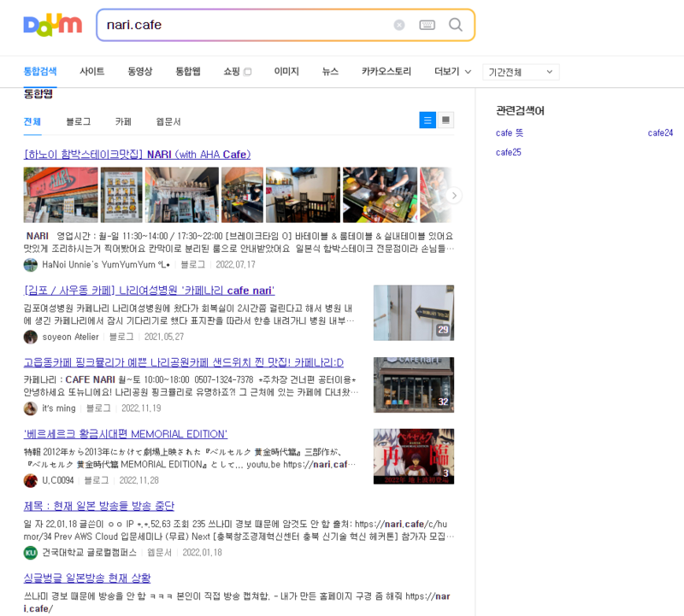Viewport: 684px width, 616px height.
Task: Click the HaNoi Unnie's YumYumYum blog name
Action: [x=106, y=265]
